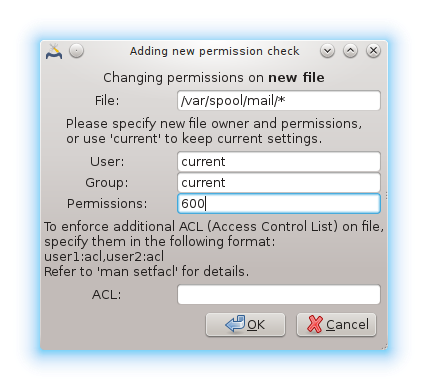The image size is (428, 390).
Task: Click the resize grip at the dialog corner
Action: tap(384, 346)
